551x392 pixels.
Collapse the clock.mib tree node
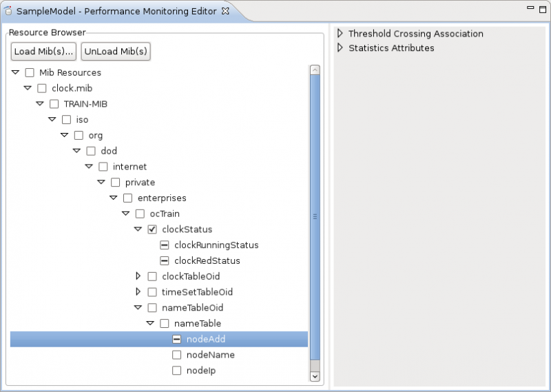(x=28, y=88)
